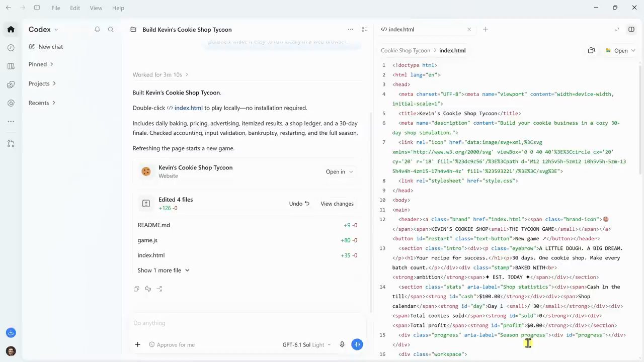Click Undo for edited files
The width and height of the screenshot is (644, 362).
(x=299, y=204)
